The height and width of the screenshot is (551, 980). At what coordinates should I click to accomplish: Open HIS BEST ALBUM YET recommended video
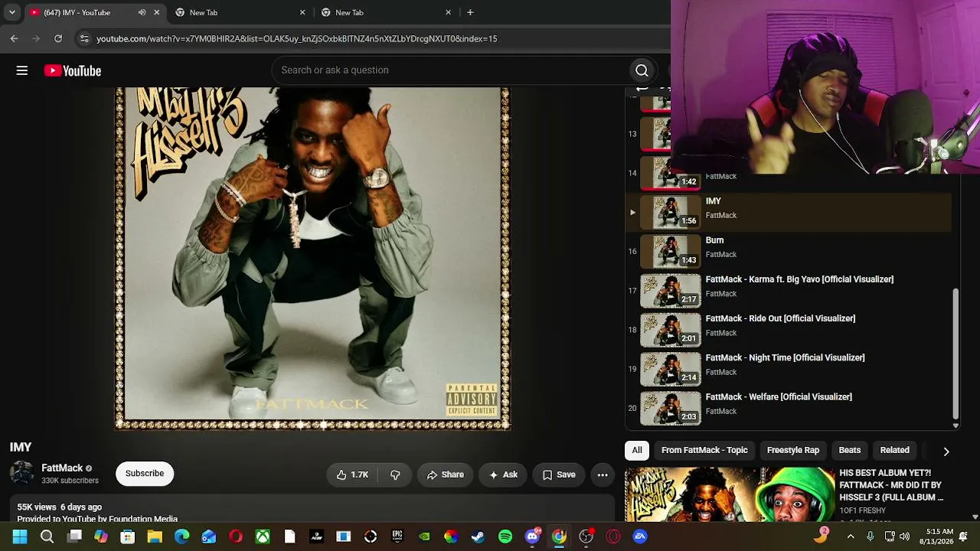point(891,485)
